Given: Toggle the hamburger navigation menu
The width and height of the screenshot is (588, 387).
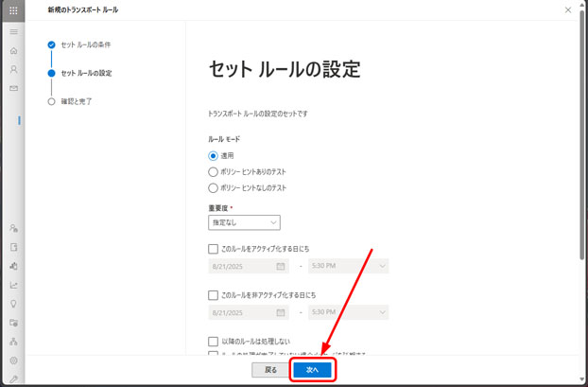Looking at the screenshot, I should [x=13, y=32].
